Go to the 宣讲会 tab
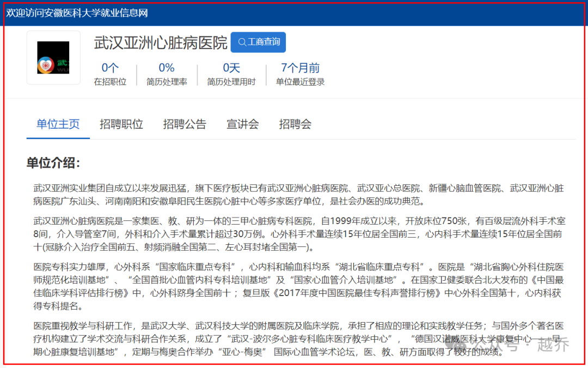Viewport: 588px width, 368px height. tap(243, 124)
